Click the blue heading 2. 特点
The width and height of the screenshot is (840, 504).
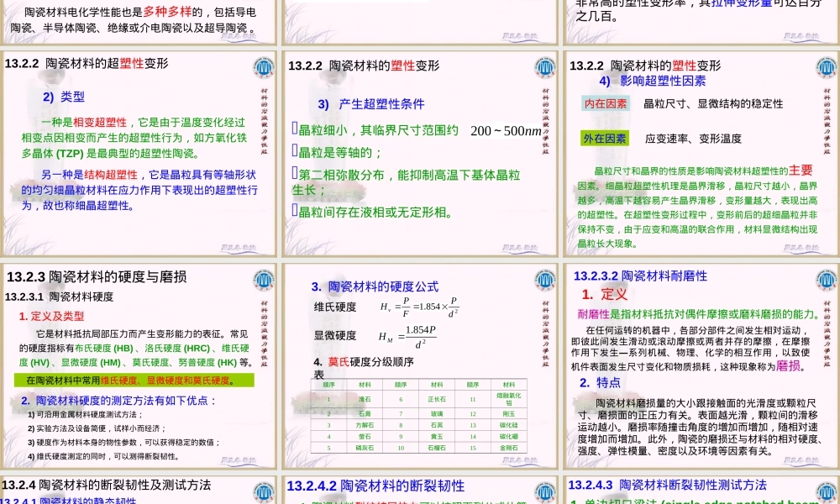(x=600, y=382)
